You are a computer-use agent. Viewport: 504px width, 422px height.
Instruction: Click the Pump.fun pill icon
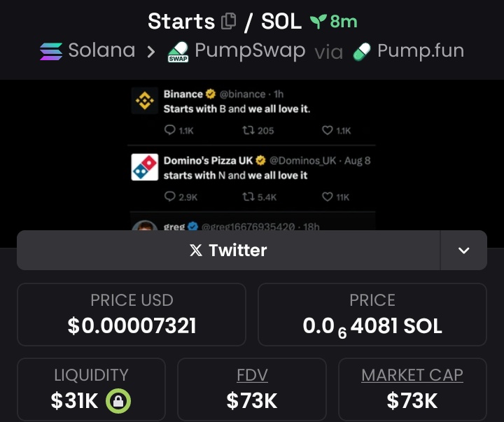click(x=363, y=51)
